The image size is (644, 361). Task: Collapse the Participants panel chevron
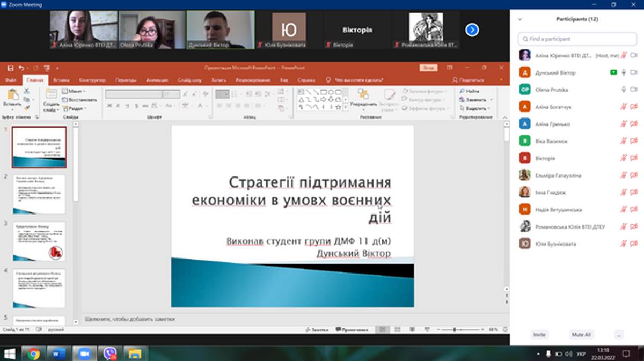click(519, 19)
